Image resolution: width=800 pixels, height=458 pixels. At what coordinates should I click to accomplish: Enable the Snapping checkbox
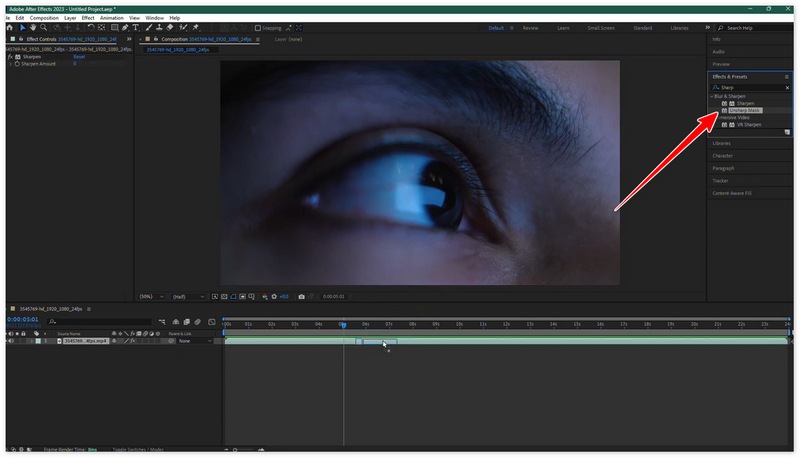tap(257, 28)
